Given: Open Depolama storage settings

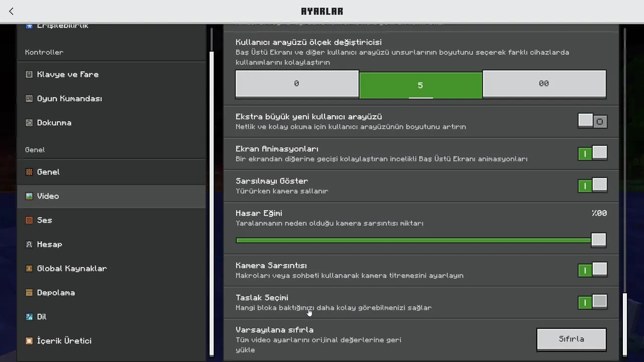Looking at the screenshot, I should tap(111, 293).
